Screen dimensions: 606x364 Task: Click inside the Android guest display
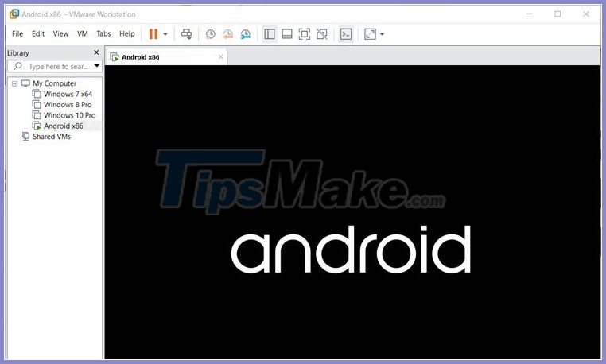(352, 211)
